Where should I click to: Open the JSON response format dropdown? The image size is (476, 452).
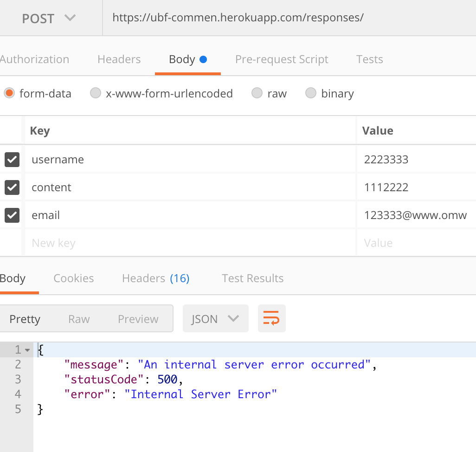coord(215,318)
